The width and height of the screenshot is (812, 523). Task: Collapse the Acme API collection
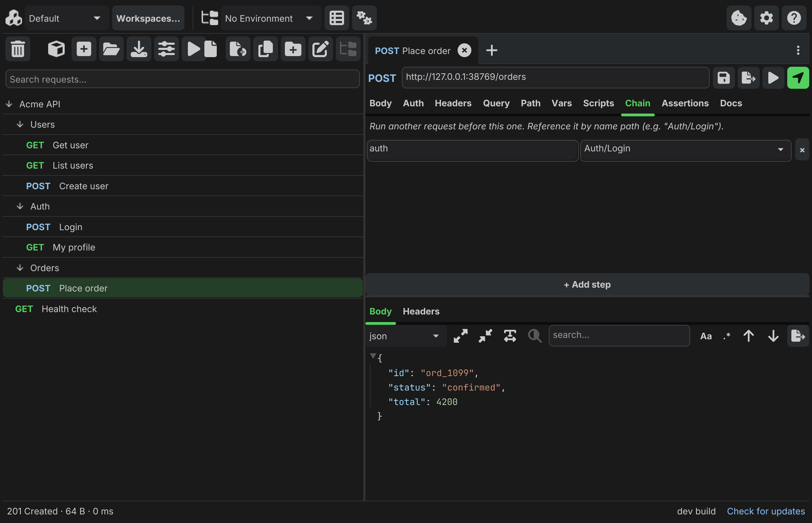tap(9, 104)
